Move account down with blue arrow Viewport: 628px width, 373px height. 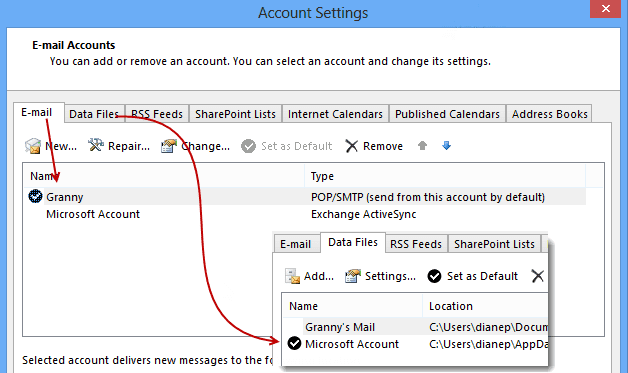click(x=447, y=145)
